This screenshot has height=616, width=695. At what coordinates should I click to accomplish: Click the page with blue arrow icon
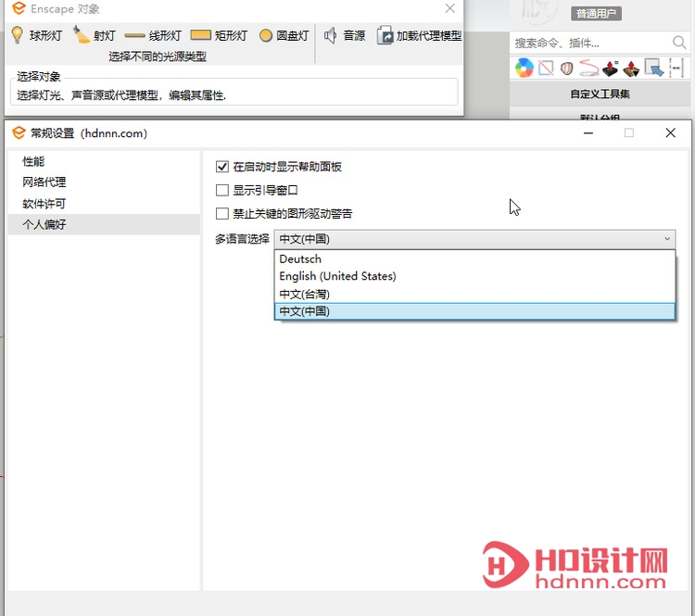(654, 69)
